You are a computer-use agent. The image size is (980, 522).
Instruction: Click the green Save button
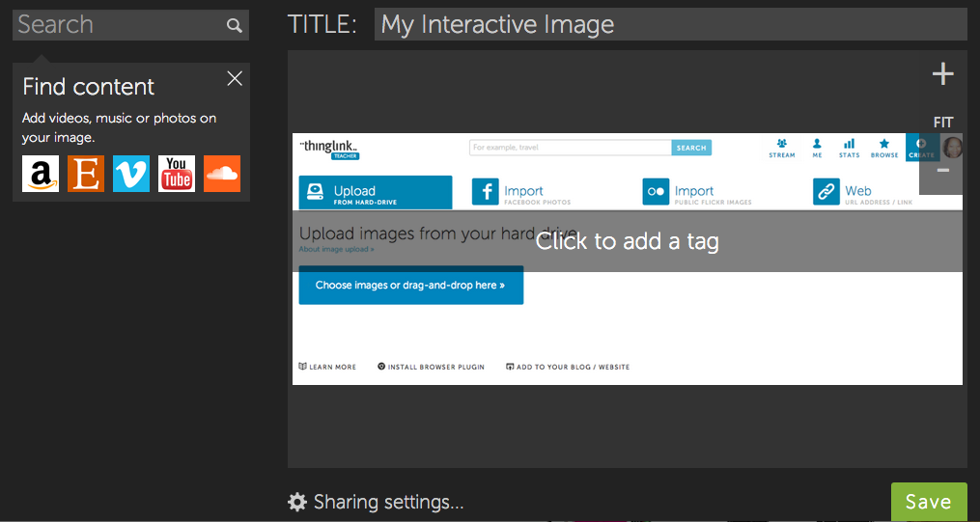[929, 502]
